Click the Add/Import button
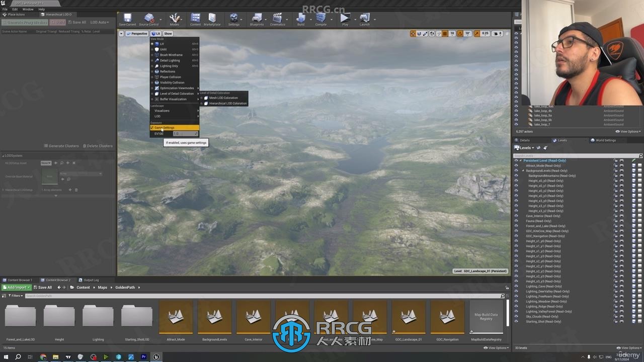Viewport: 644px width, 362px height. click(17, 288)
